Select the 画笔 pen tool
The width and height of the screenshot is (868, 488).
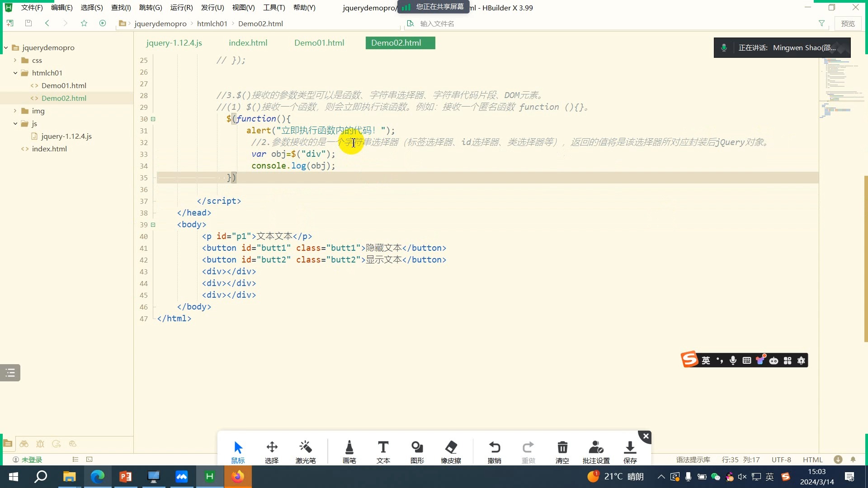(x=349, y=452)
